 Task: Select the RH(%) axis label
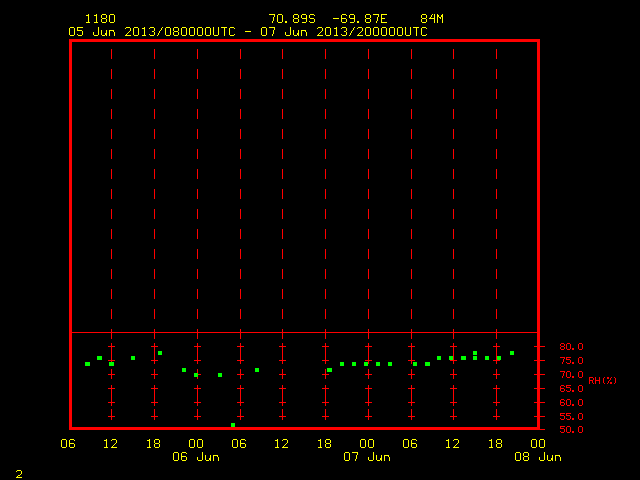pos(602,381)
